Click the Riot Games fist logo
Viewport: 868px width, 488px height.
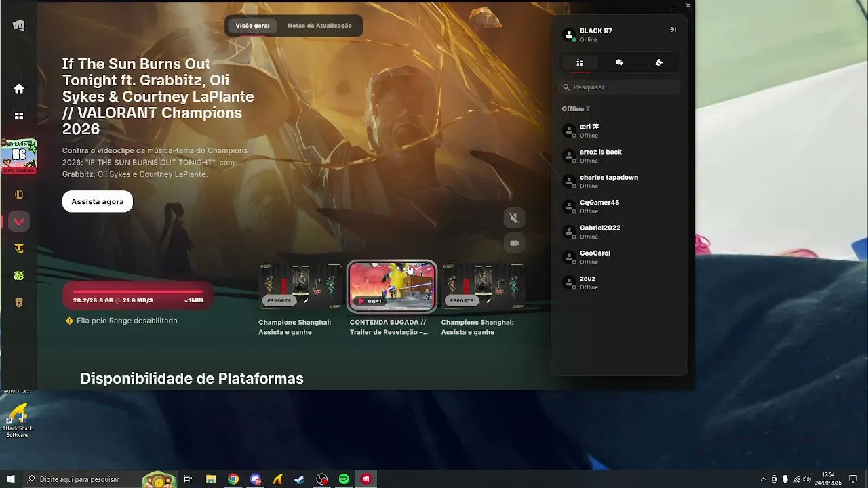pyautogui.click(x=19, y=26)
